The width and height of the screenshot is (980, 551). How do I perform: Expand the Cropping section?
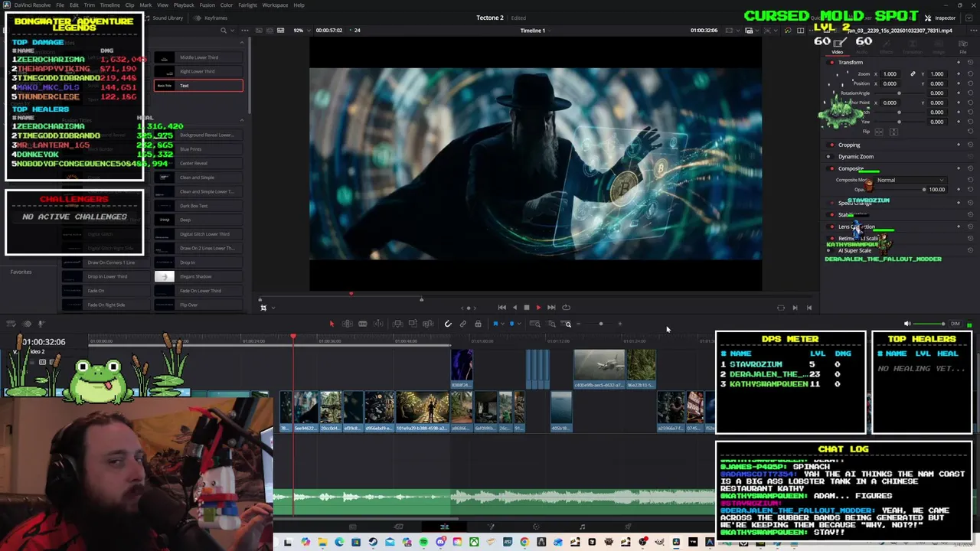pyautogui.click(x=849, y=145)
